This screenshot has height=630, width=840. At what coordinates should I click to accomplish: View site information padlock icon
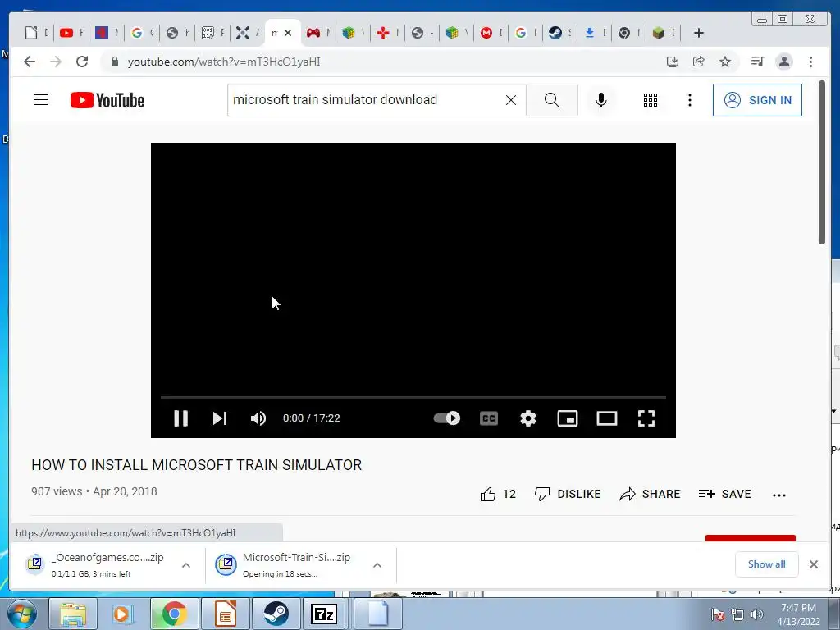tap(114, 62)
